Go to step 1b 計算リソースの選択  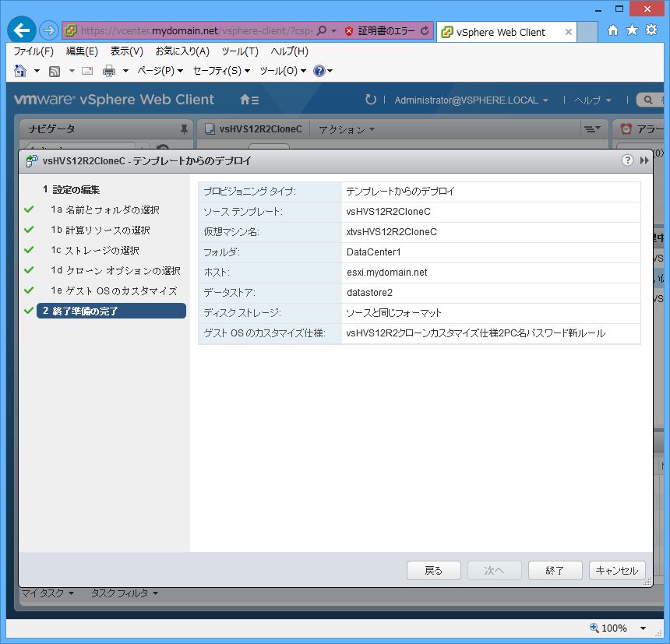click(100, 231)
